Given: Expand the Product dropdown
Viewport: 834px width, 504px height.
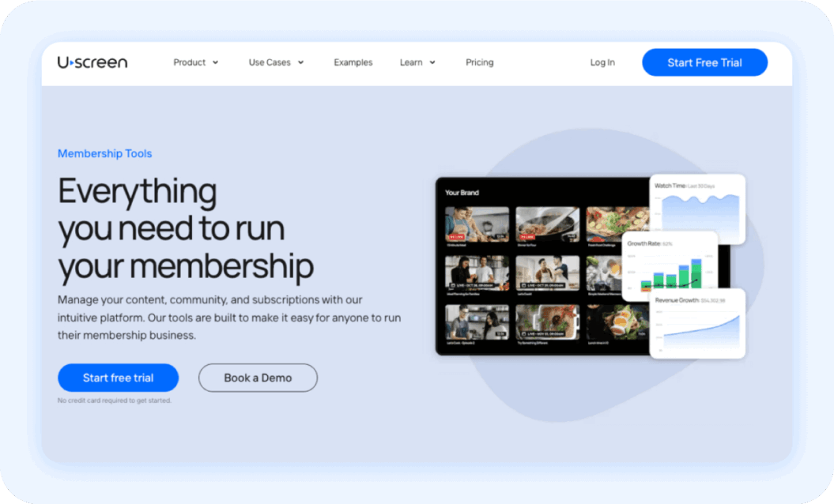Looking at the screenshot, I should click(195, 62).
